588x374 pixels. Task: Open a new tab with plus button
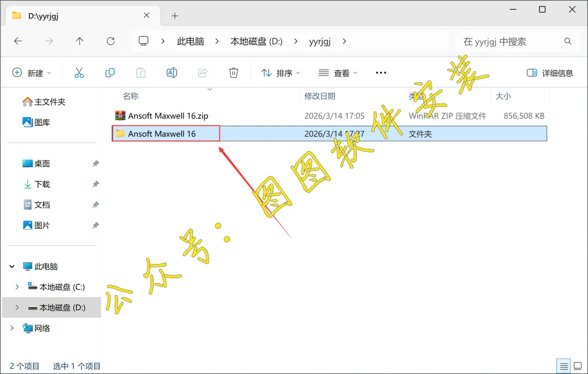[175, 16]
